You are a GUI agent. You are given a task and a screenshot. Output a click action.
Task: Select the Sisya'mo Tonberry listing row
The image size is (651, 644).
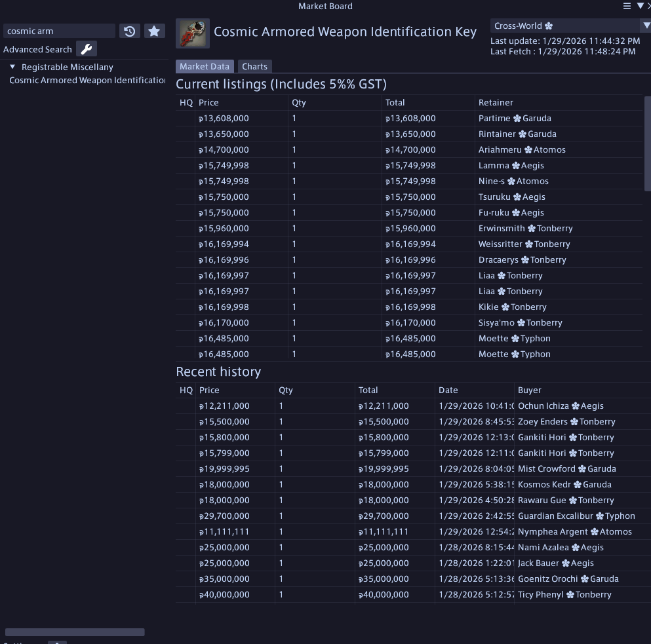pyautogui.click(x=409, y=323)
